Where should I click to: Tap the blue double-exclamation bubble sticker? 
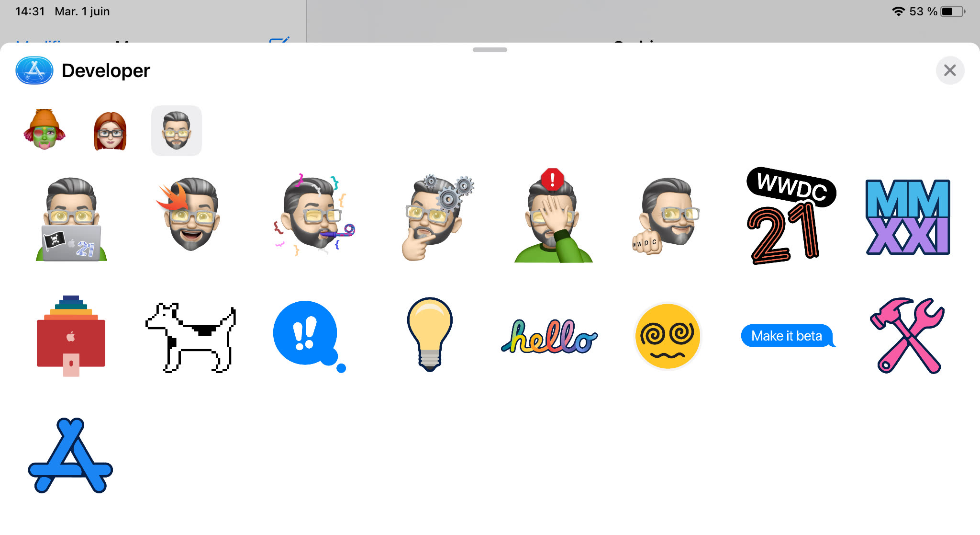(309, 336)
